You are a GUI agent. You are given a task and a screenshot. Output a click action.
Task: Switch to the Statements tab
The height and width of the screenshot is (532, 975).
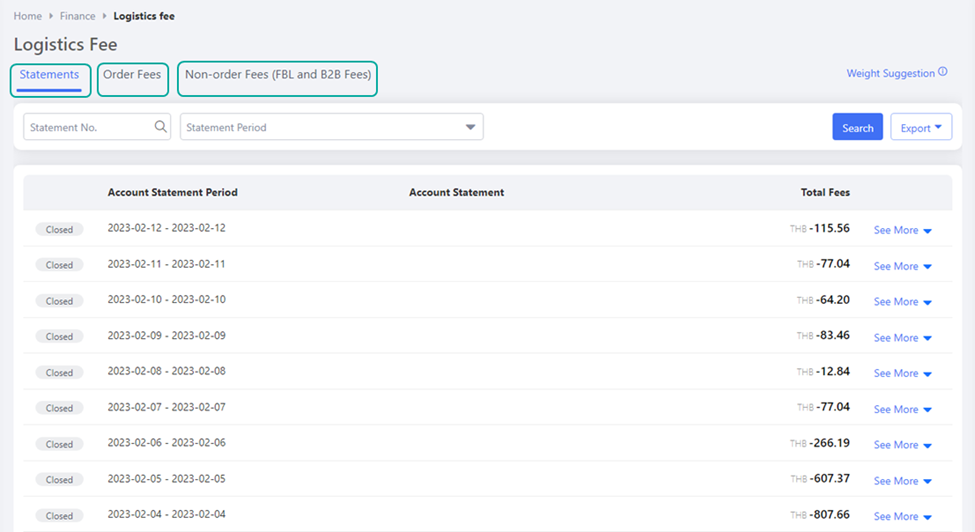(49, 75)
